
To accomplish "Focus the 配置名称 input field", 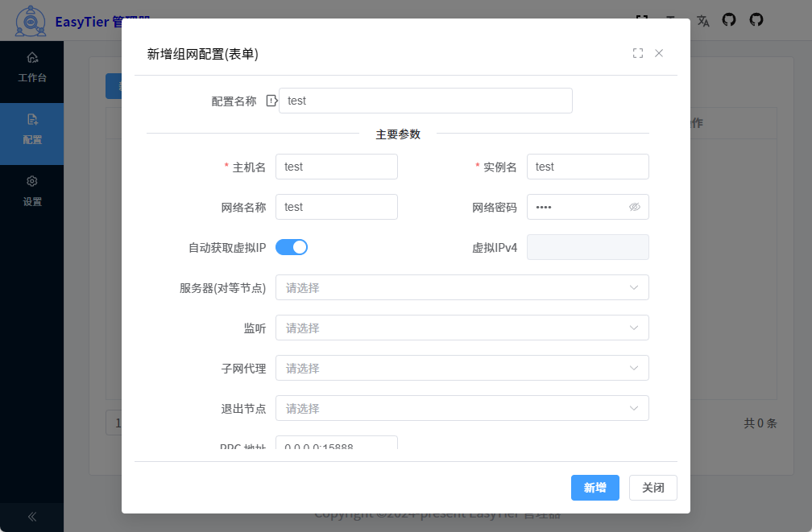I will click(425, 101).
